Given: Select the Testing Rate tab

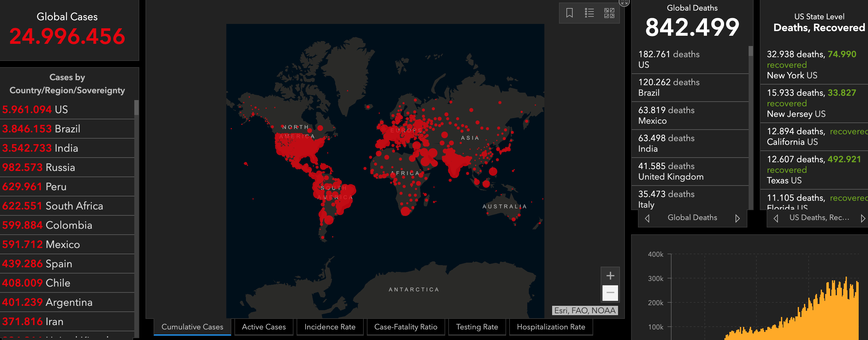Looking at the screenshot, I should pos(477,327).
